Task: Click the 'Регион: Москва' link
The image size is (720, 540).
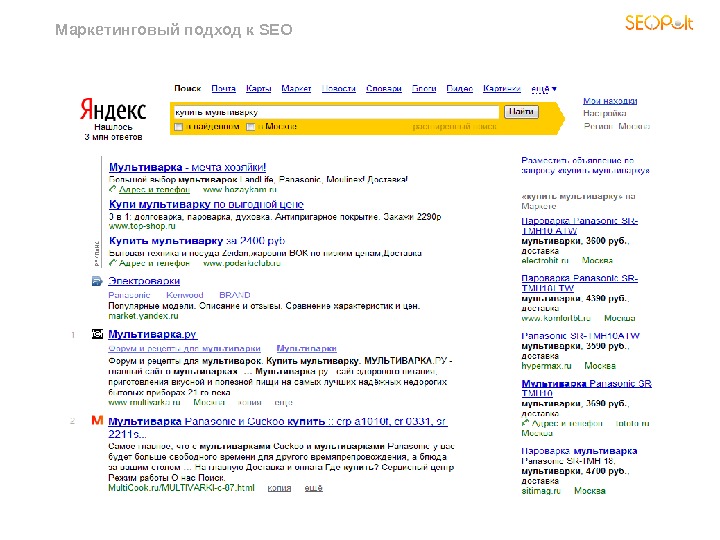Action: click(617, 126)
